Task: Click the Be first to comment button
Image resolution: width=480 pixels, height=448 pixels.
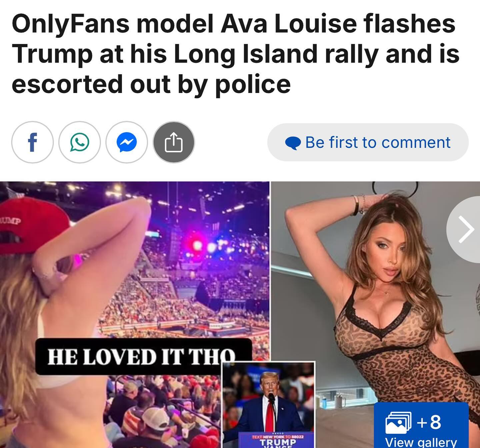Action: [368, 142]
